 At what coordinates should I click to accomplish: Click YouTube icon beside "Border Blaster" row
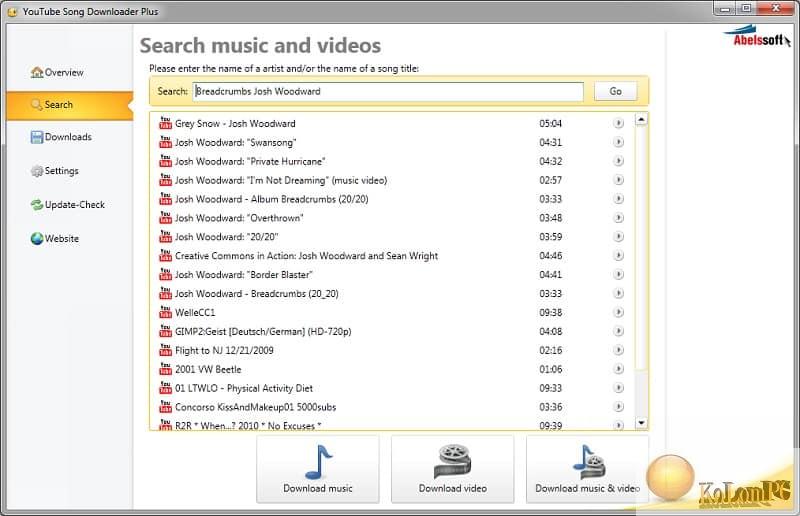[x=165, y=274]
